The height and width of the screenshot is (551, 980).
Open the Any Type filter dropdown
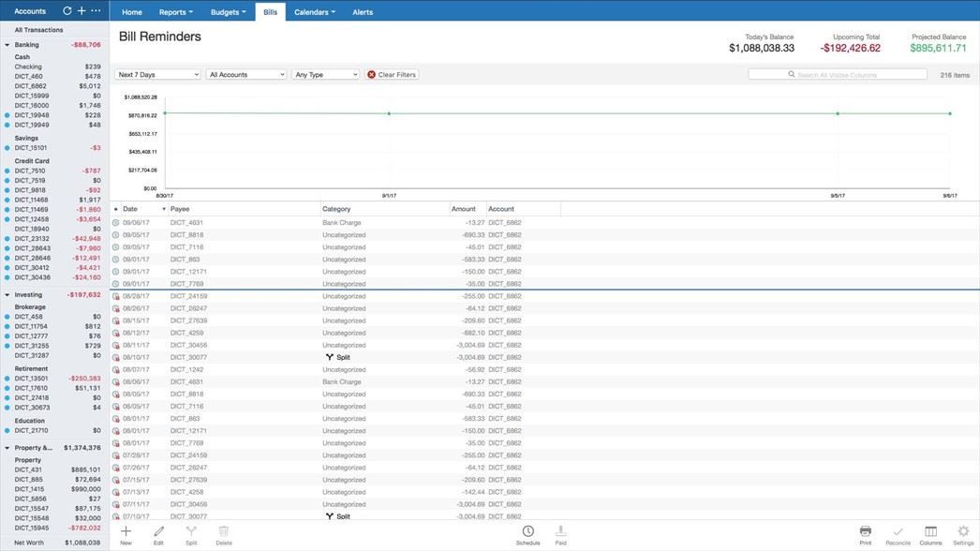(325, 74)
